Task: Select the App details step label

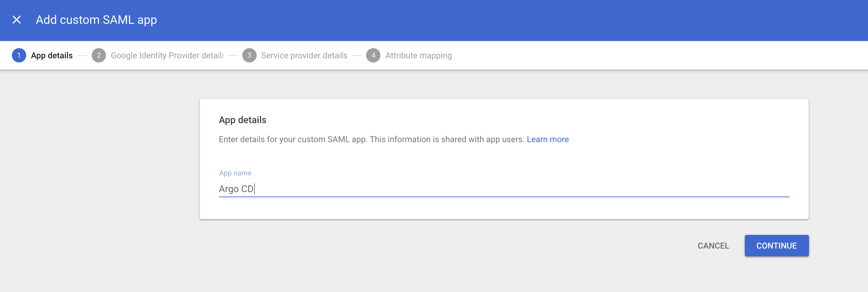Action: click(x=51, y=56)
